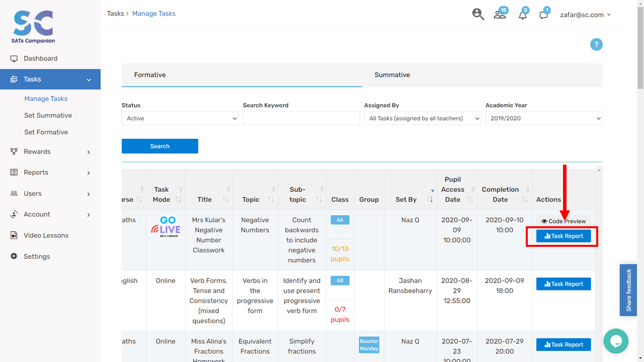Image resolution: width=644 pixels, height=362 pixels.
Task: Focus the Search Keyword input field
Action: tap(301, 118)
